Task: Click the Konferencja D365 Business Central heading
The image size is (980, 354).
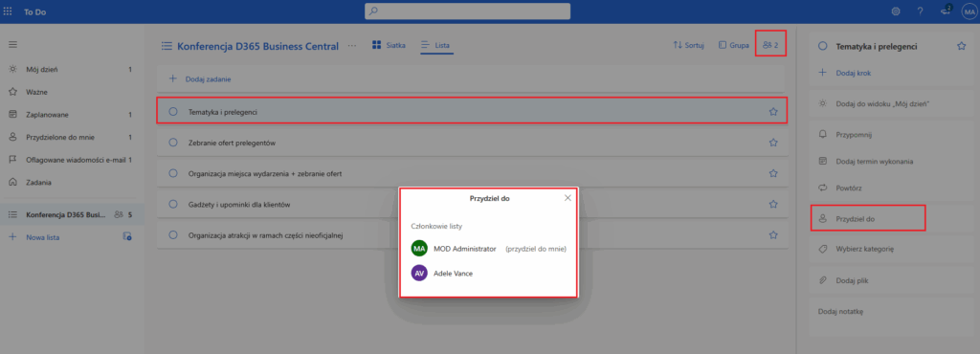Action: point(258,46)
